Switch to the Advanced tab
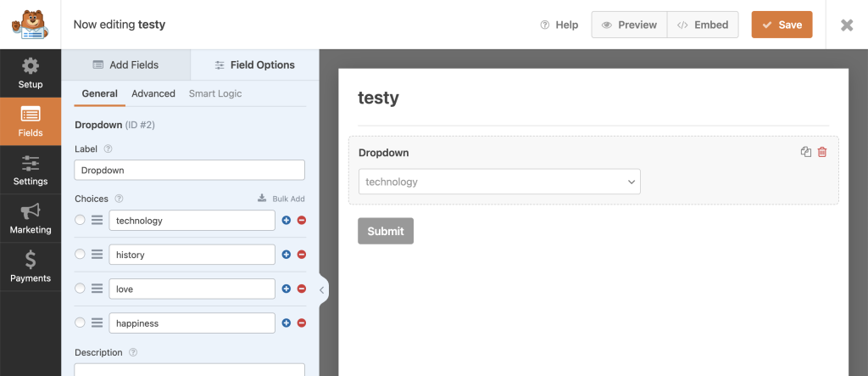The image size is (868, 376). click(153, 93)
